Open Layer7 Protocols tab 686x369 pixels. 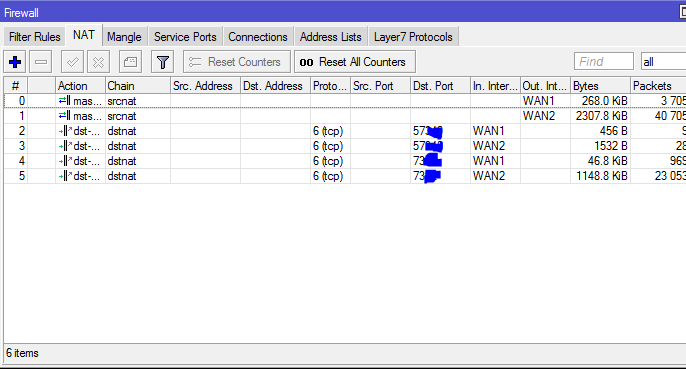click(413, 37)
